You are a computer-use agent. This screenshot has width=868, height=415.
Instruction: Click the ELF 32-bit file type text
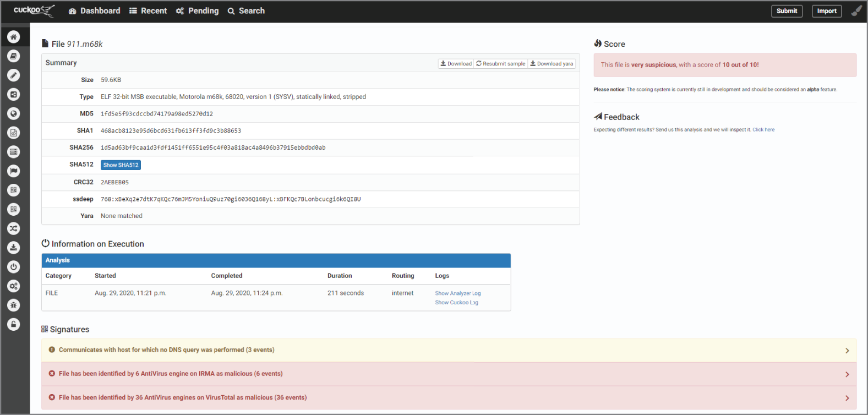pyautogui.click(x=233, y=97)
